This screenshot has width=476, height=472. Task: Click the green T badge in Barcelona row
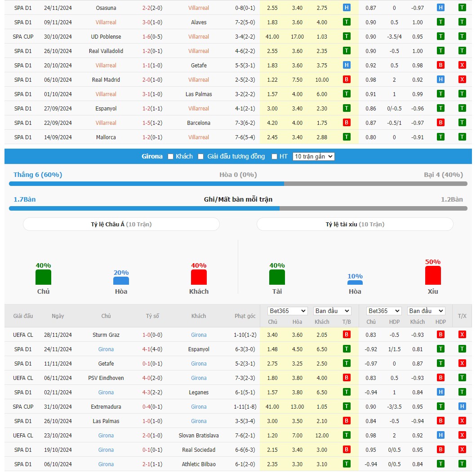click(x=462, y=123)
